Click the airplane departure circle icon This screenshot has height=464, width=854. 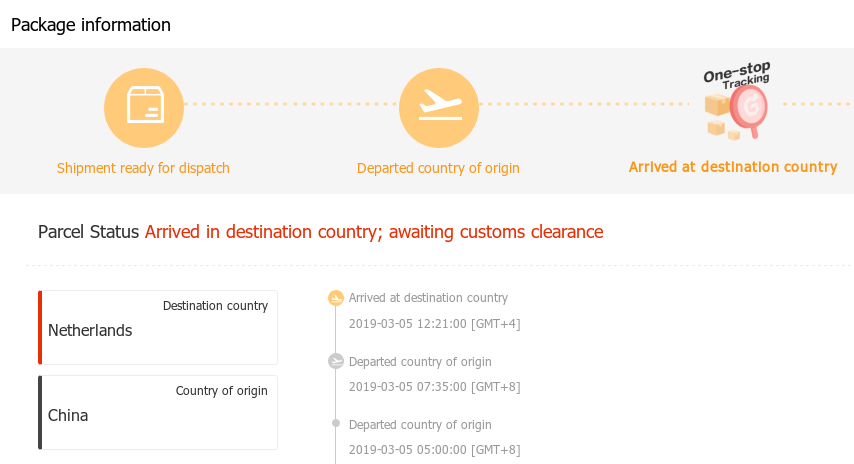[438, 105]
